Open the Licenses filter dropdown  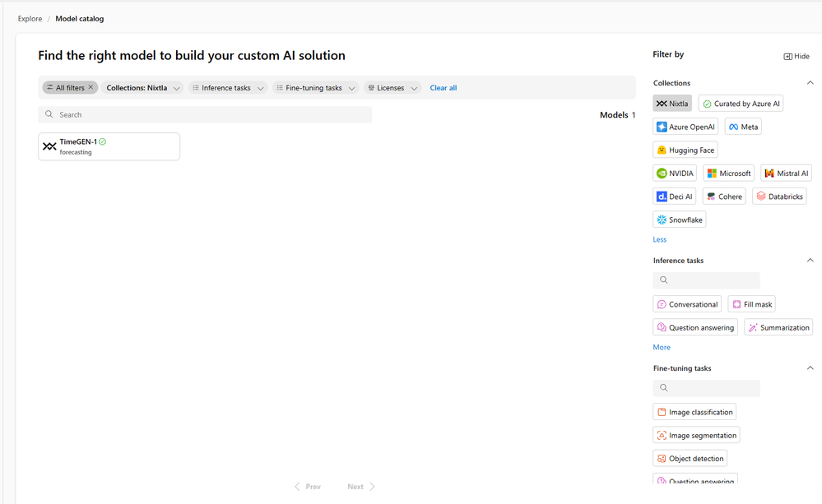(x=392, y=88)
